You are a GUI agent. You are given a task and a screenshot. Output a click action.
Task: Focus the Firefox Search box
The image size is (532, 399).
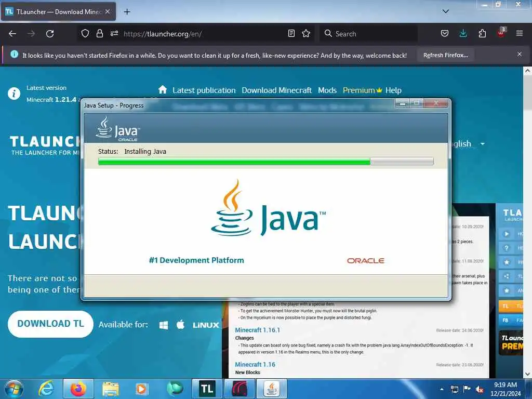point(369,34)
